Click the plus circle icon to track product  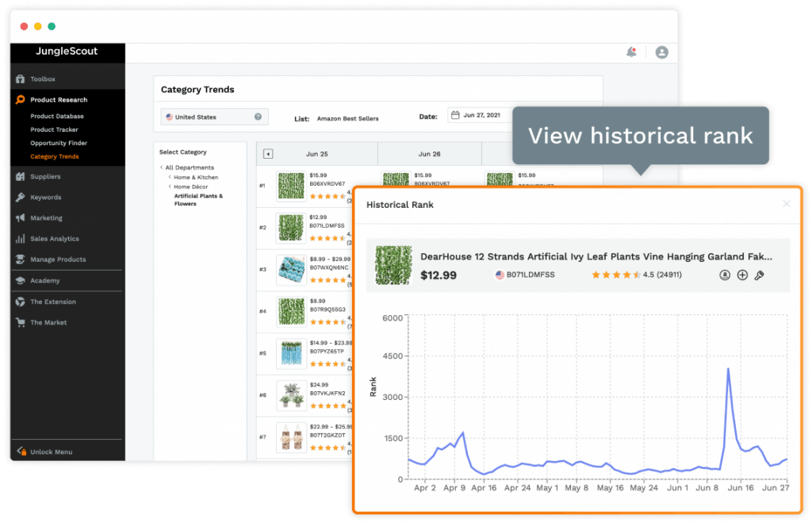click(x=742, y=275)
